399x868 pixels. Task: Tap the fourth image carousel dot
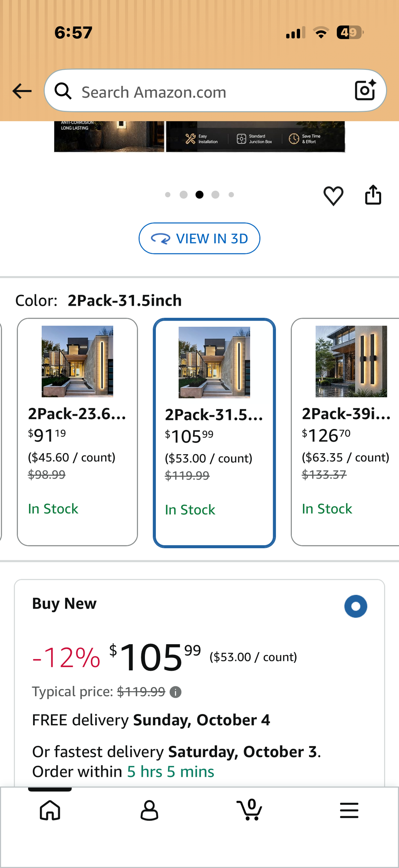(215, 195)
